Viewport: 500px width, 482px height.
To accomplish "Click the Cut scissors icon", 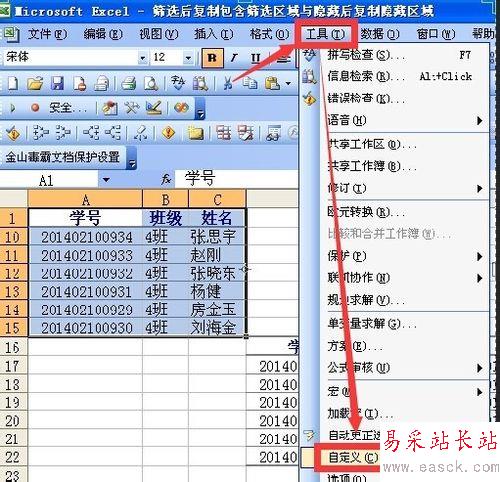I will pos(228,83).
